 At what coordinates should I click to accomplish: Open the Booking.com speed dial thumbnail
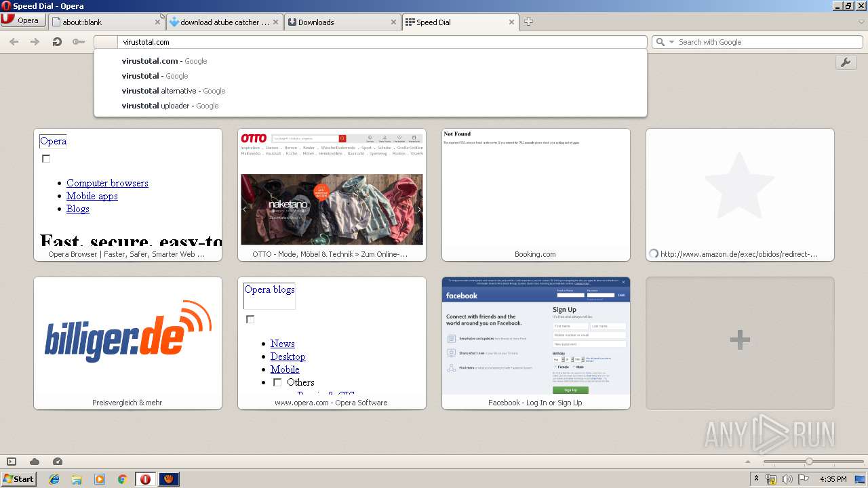pyautogui.click(x=536, y=195)
